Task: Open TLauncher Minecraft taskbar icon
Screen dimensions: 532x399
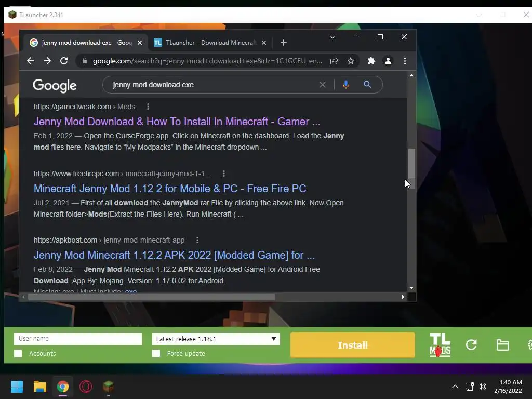Action: (x=108, y=387)
